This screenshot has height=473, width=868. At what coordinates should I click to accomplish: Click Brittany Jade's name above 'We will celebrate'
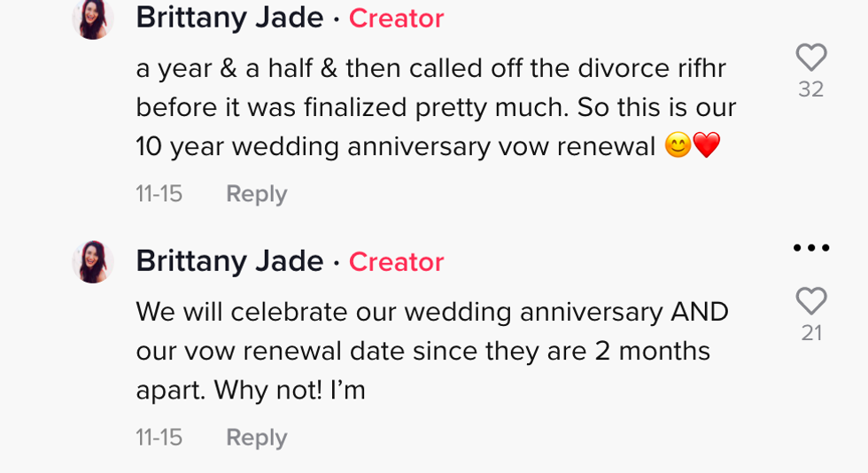pyautogui.click(x=229, y=261)
